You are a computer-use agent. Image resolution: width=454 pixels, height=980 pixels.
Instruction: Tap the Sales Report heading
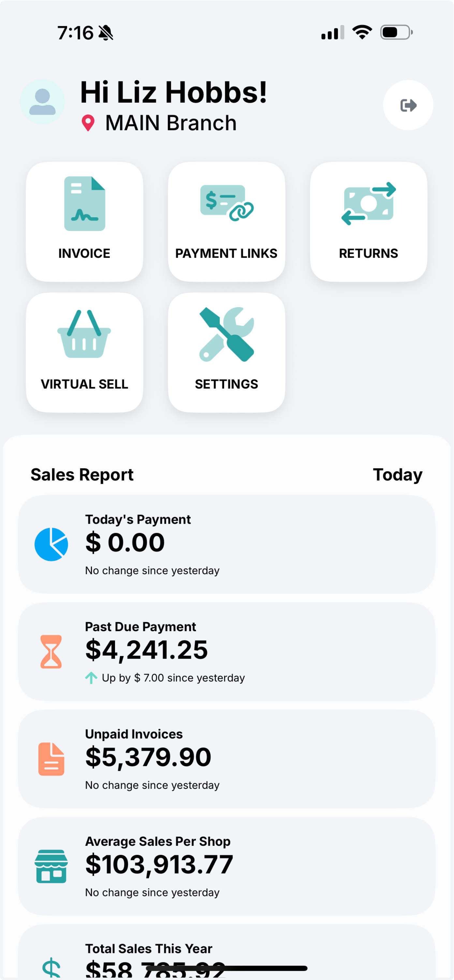pyautogui.click(x=82, y=475)
